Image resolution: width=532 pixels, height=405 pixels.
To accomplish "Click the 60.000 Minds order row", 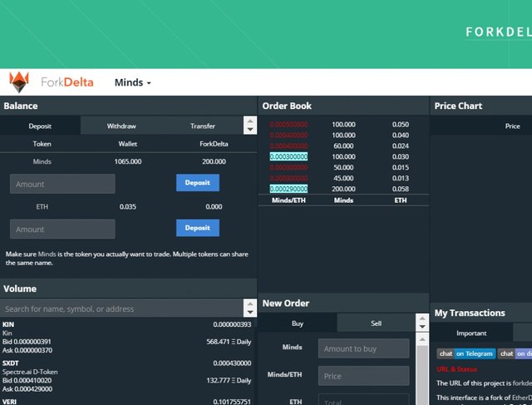I will tap(343, 146).
